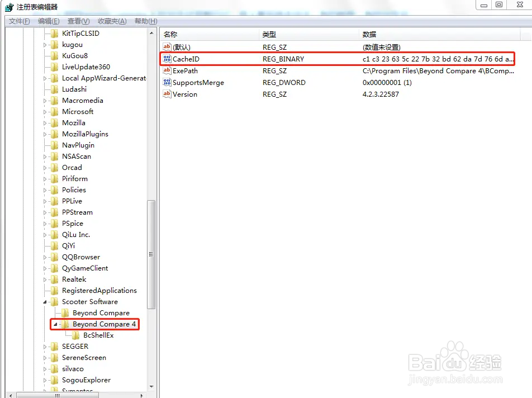Sort values by the 数据 column header
Viewport: 532px width, 398px height.
point(439,34)
